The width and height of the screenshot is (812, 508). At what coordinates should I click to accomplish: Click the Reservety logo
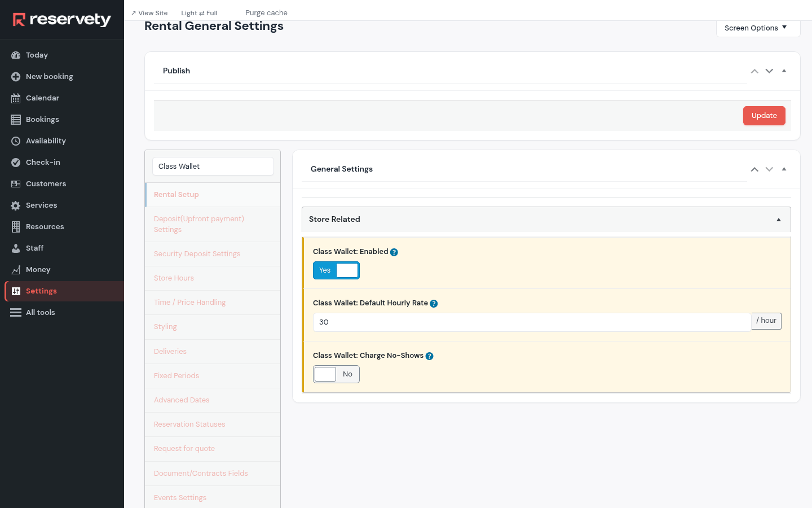click(62, 20)
